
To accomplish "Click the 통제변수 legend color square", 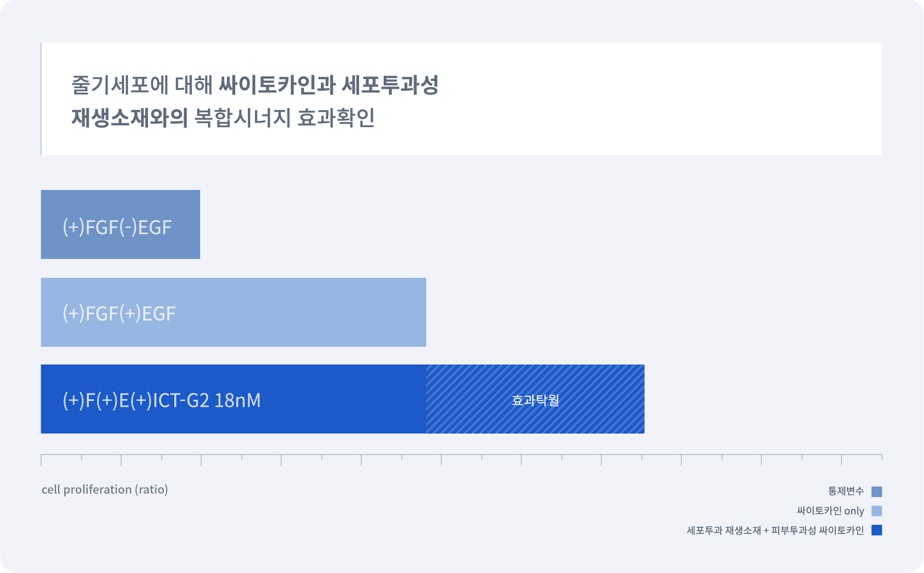I will click(x=877, y=492).
